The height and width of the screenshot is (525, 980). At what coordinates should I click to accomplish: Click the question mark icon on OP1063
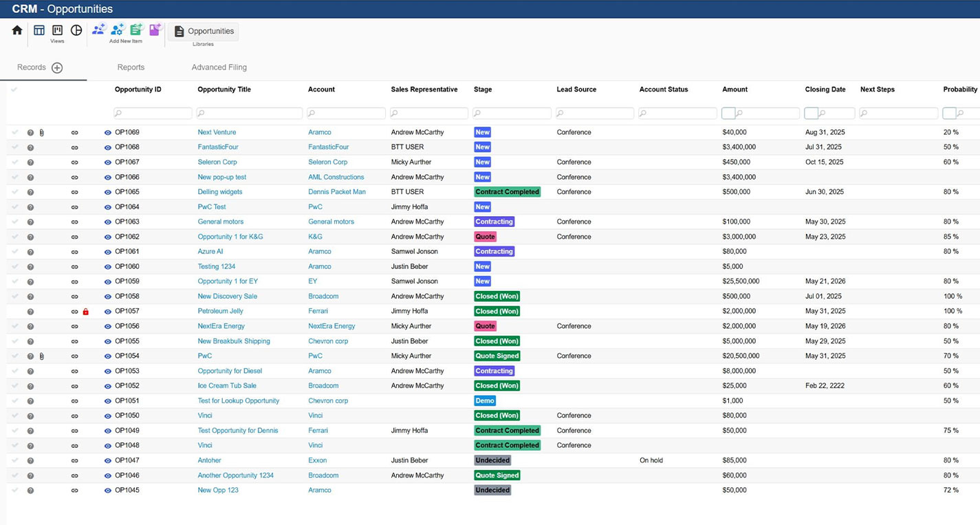pos(30,222)
